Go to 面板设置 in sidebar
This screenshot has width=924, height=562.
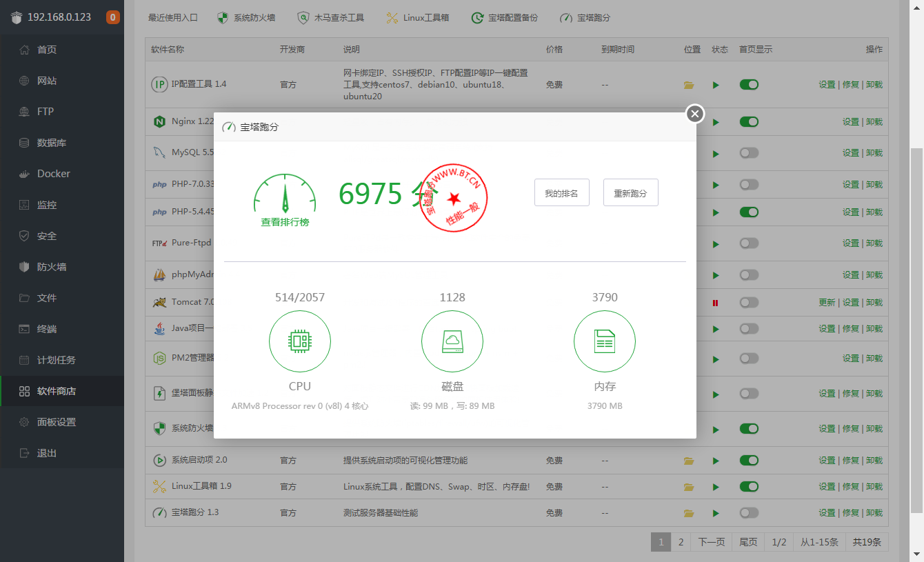pyautogui.click(x=56, y=422)
